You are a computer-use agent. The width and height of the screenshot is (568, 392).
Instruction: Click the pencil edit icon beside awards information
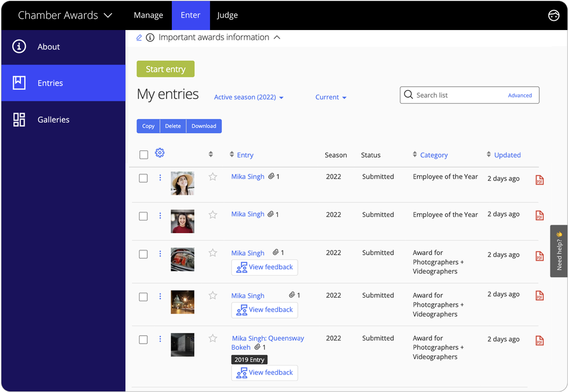point(139,38)
